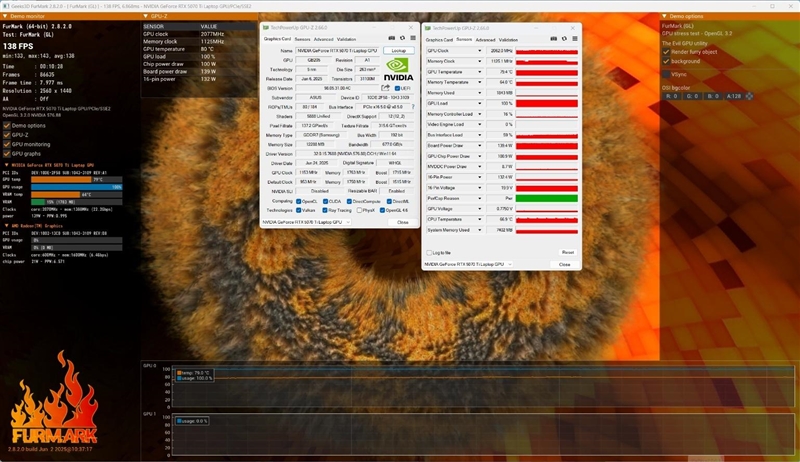This screenshot has width=800, height=462.
Task: Click the GPU temp 79°C bar in monitor
Action: point(77,179)
